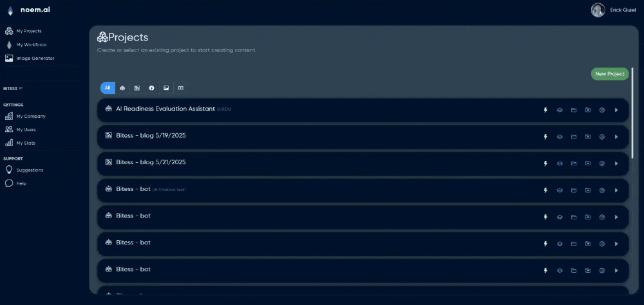Open layers icon for Bitess - blog 5/21/2025
This screenshot has width=644, height=305.
click(x=560, y=163)
